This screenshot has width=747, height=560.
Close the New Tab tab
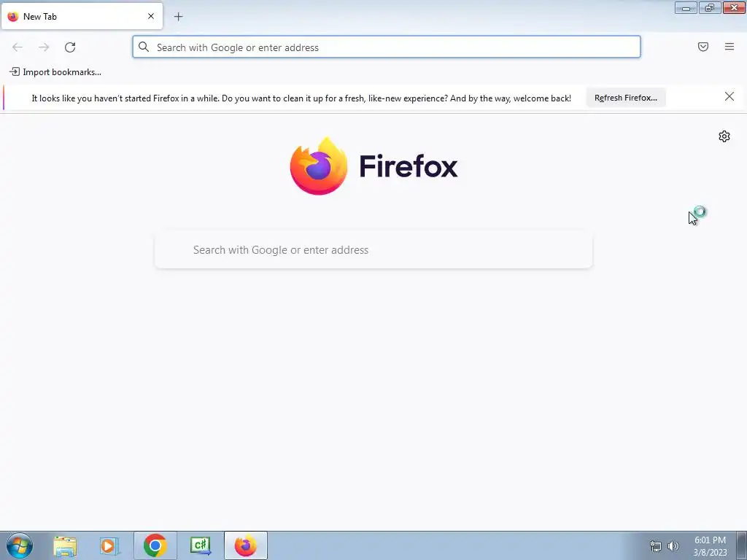click(151, 16)
